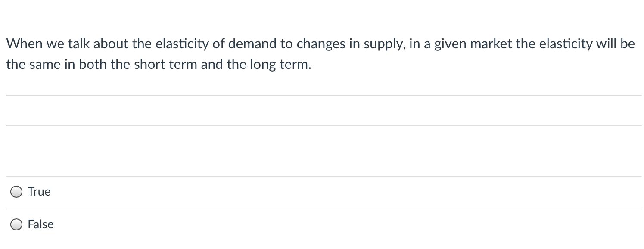This screenshot has width=644, height=249.
Task: Click the empty space below the False option
Action: (x=302, y=242)
